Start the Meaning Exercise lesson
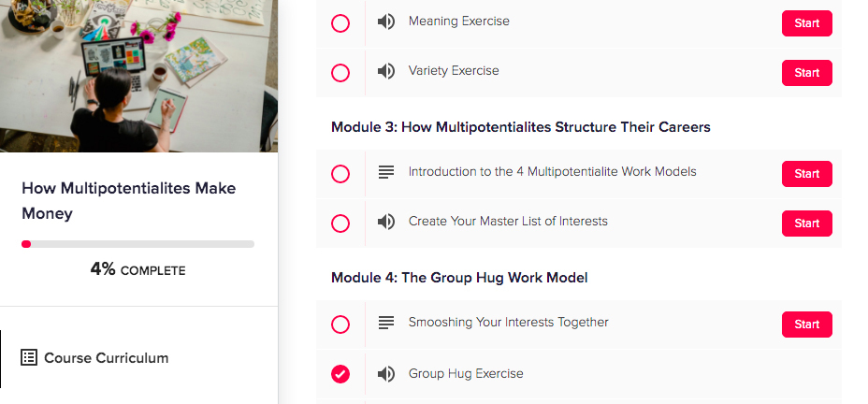The image size is (868, 404). [x=806, y=23]
